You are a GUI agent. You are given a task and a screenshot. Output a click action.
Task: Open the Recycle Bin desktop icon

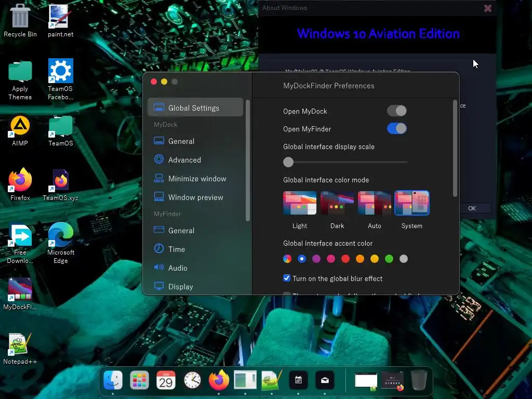[x=20, y=20]
